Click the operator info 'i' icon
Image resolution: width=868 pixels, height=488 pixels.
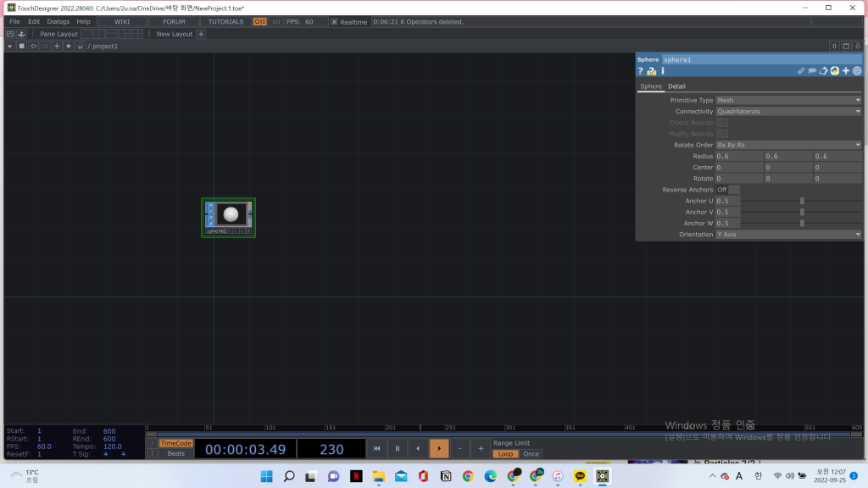click(662, 71)
